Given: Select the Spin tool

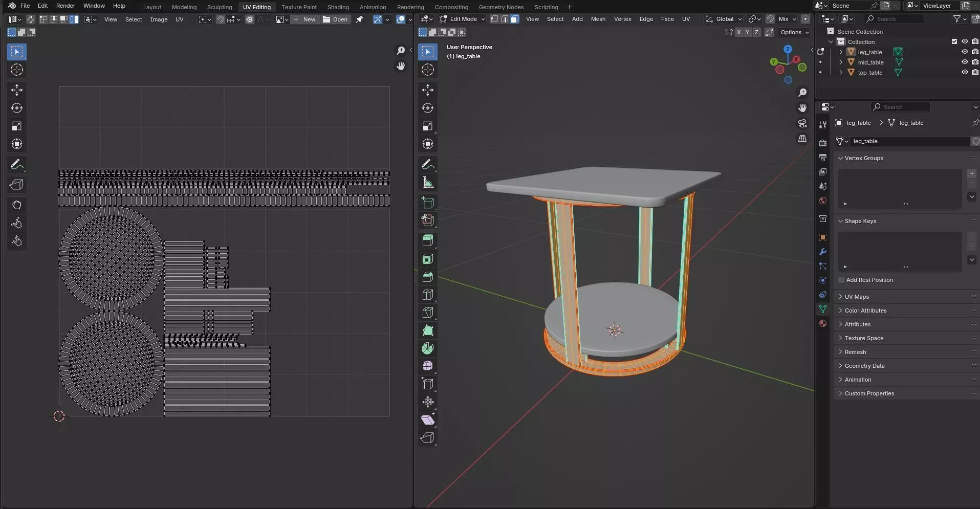Looking at the screenshot, I should 428,348.
